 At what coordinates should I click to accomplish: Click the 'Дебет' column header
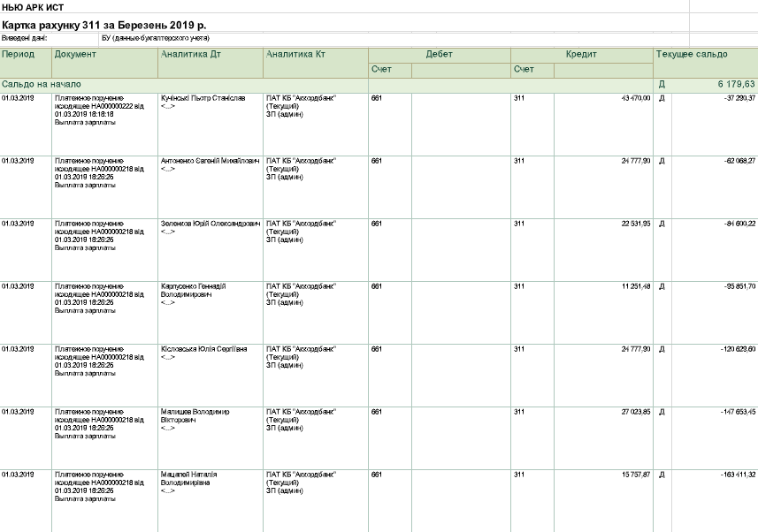tap(439, 55)
